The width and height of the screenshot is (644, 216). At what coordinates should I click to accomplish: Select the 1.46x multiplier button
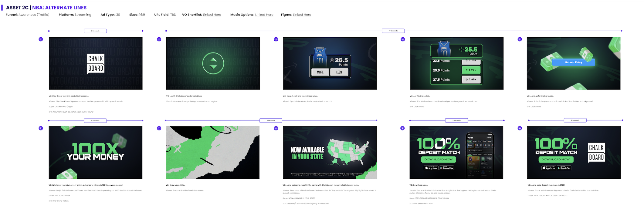pos(471,79)
